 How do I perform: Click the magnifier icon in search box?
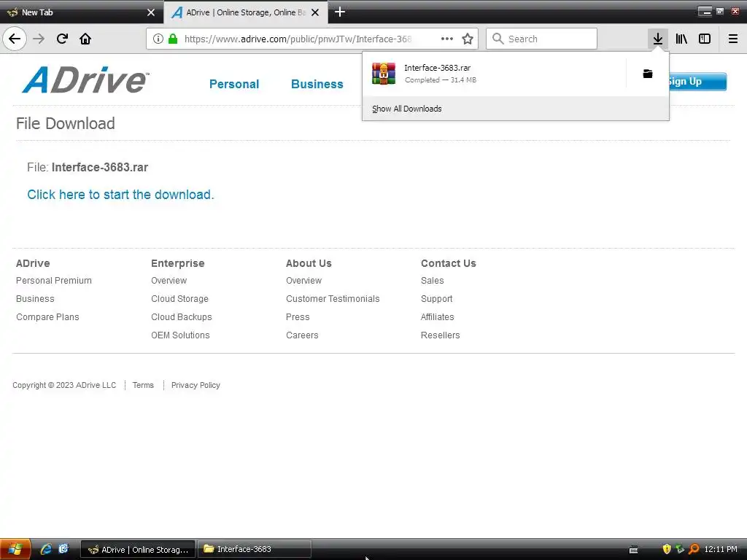[498, 39]
